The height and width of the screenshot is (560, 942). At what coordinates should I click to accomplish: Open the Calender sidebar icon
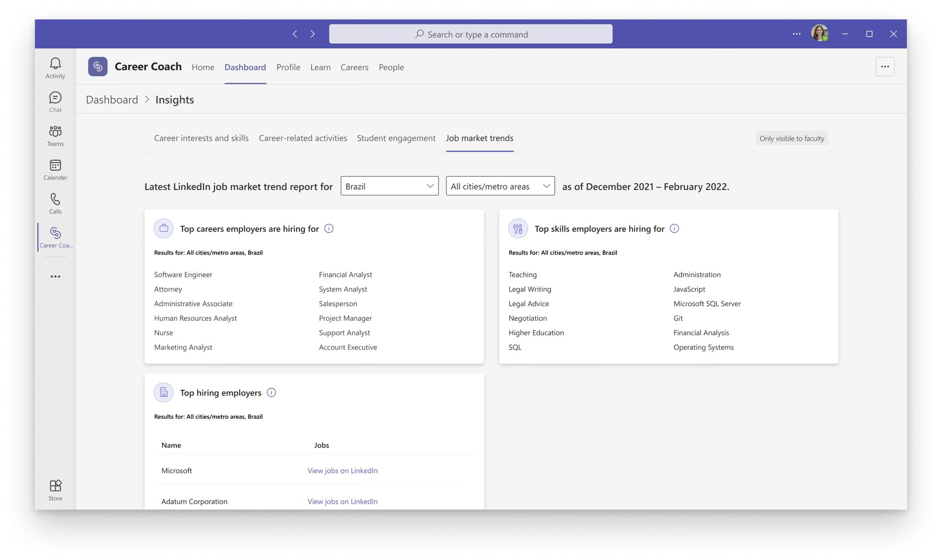[x=55, y=169]
